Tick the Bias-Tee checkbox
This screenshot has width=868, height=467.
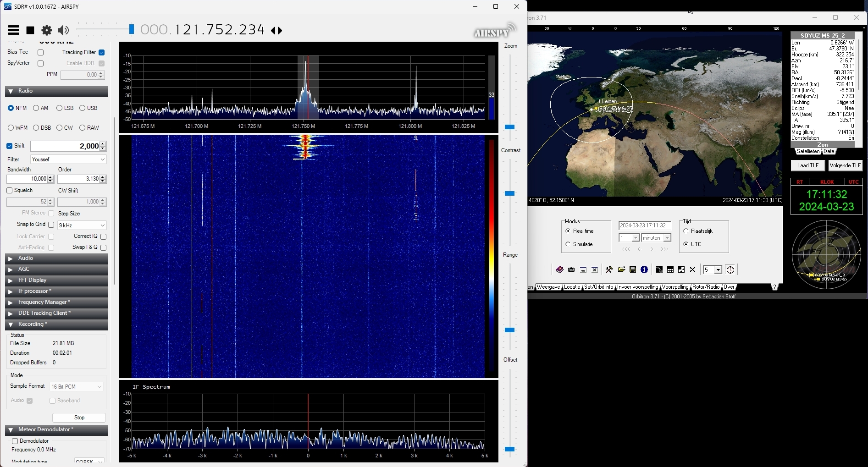point(40,52)
